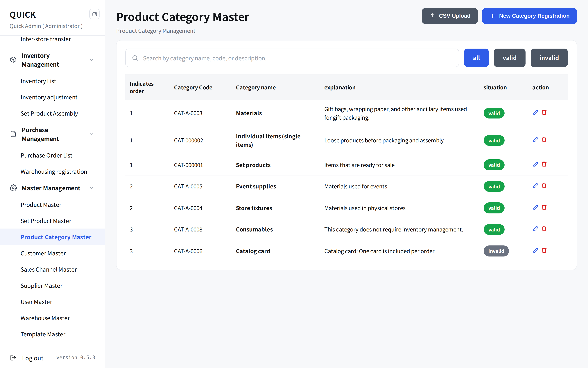Edit the Catalog card category

[x=535, y=250]
